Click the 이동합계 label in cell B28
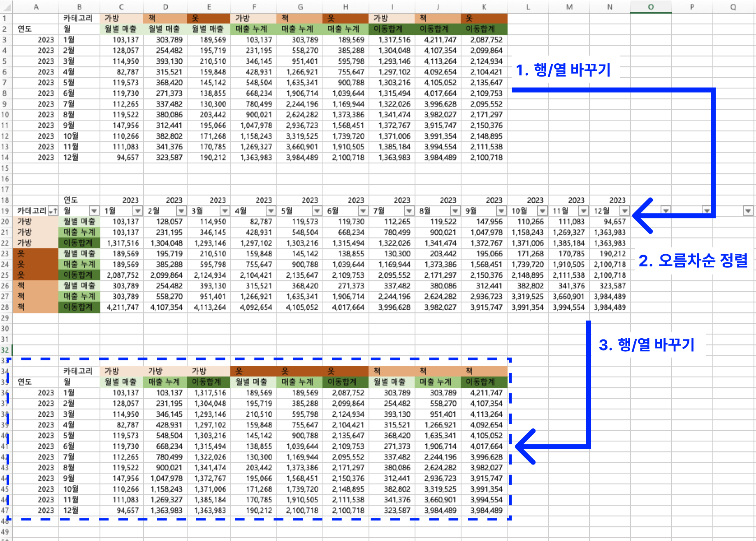The width and height of the screenshot is (756, 541). click(79, 307)
